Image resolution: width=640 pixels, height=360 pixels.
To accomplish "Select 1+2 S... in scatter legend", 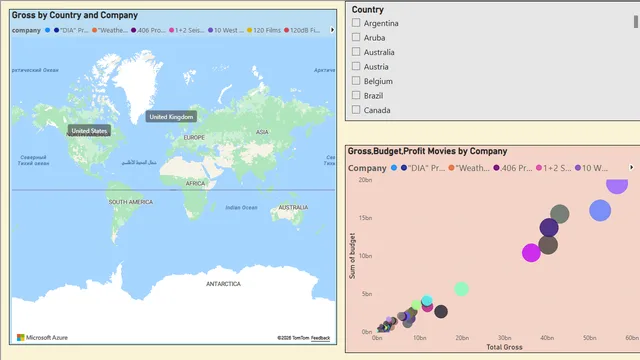I will coord(554,168).
